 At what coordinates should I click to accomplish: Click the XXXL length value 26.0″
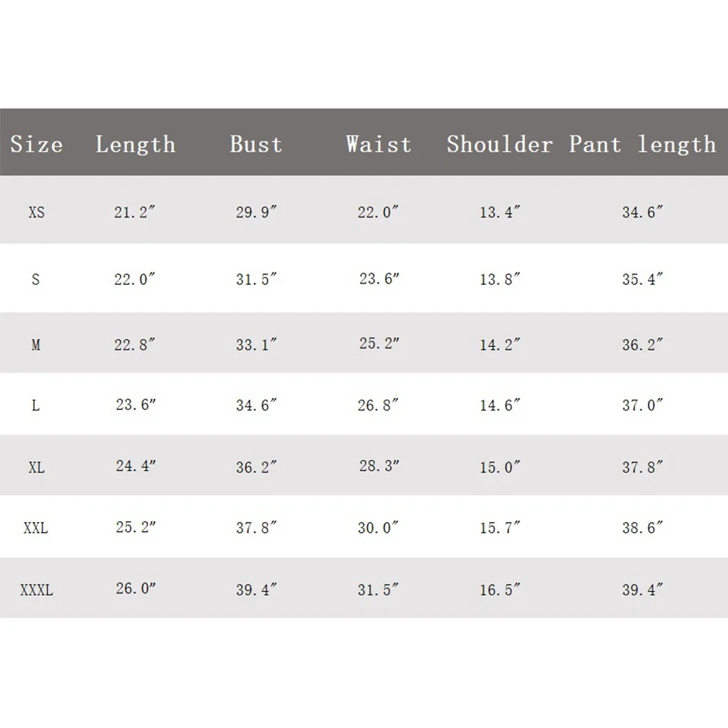pyautogui.click(x=136, y=589)
